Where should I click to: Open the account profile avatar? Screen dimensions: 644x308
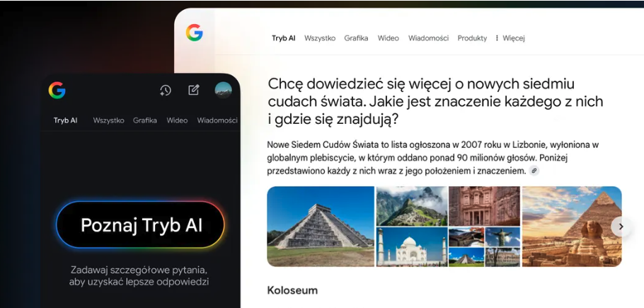coord(224,90)
